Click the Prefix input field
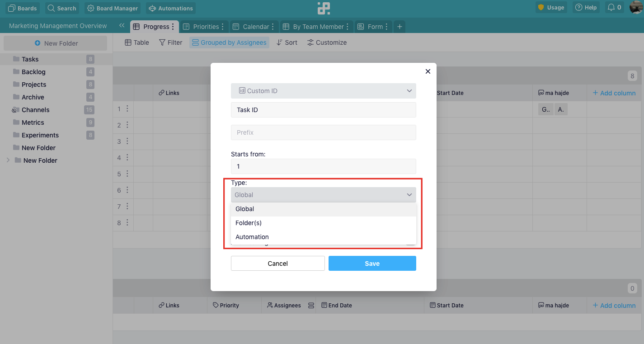Image resolution: width=644 pixels, height=344 pixels. pos(324,132)
